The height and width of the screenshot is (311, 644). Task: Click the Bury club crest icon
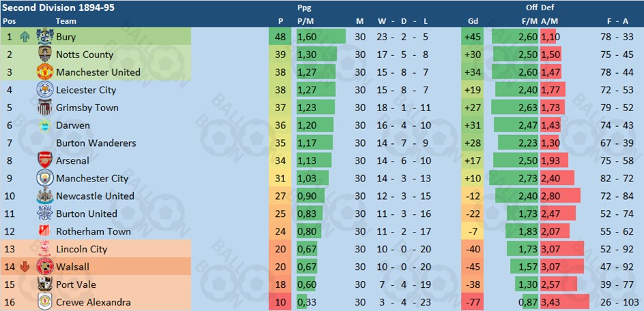[x=45, y=37]
